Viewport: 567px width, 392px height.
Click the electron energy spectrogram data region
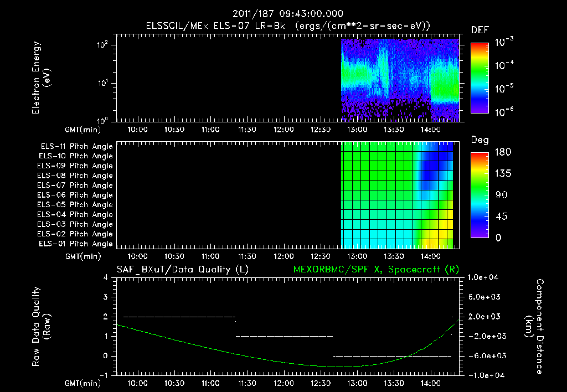(400, 80)
